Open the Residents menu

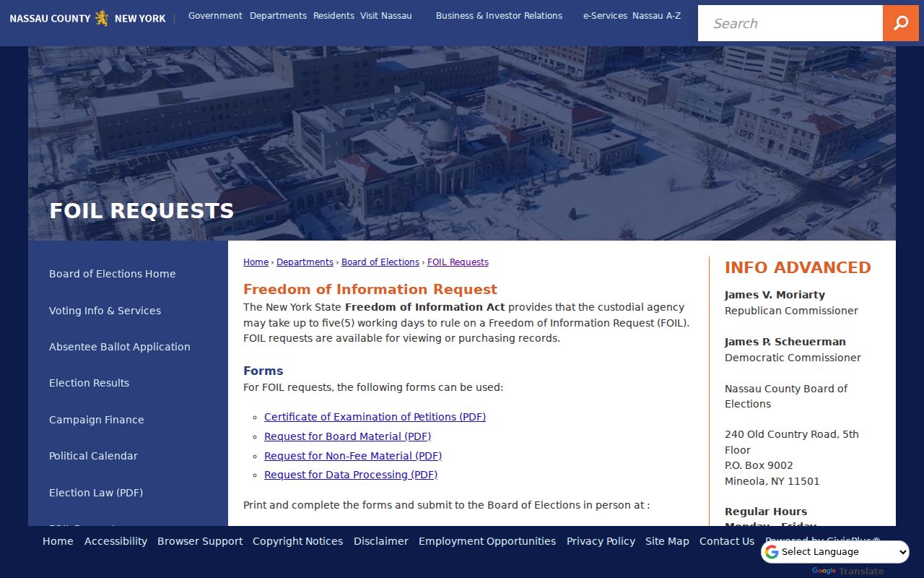point(334,15)
